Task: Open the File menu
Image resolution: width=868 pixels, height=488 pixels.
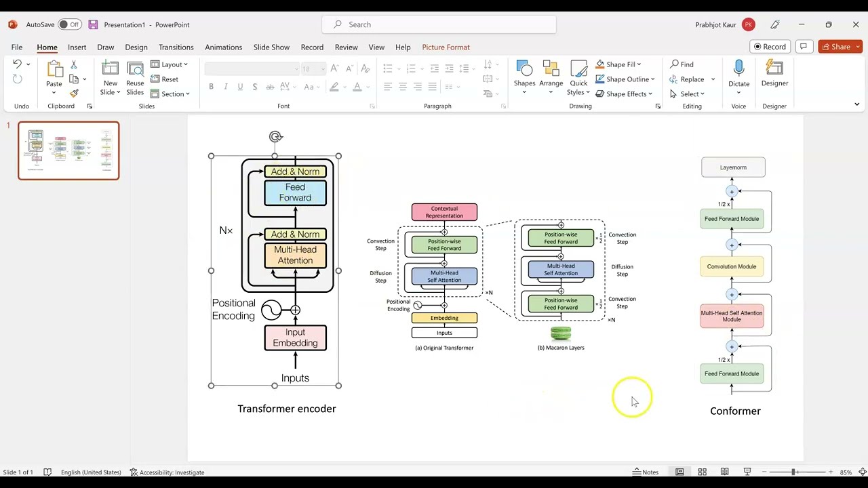Action: [17, 47]
